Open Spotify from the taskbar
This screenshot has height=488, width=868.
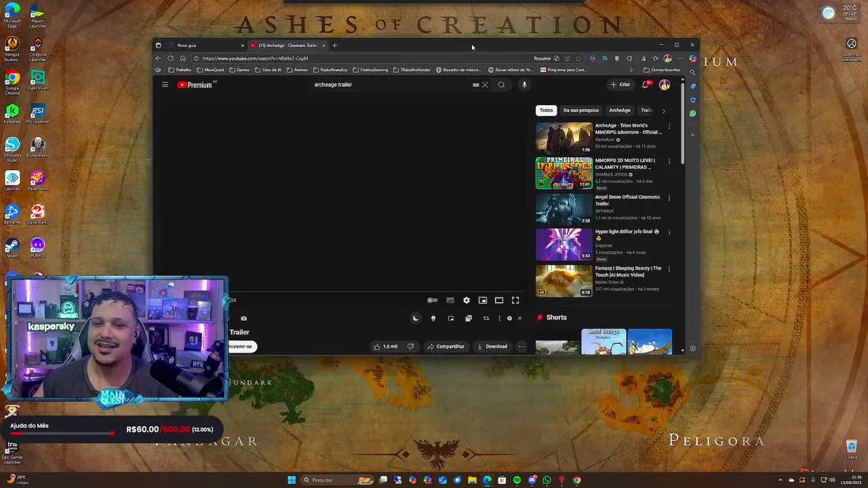pos(517,480)
